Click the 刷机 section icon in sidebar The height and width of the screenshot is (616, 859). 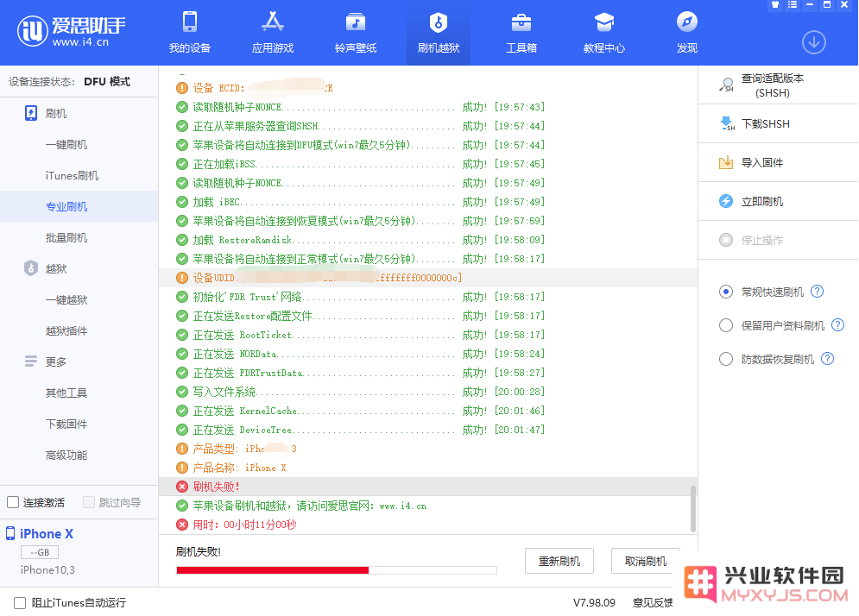(31, 113)
